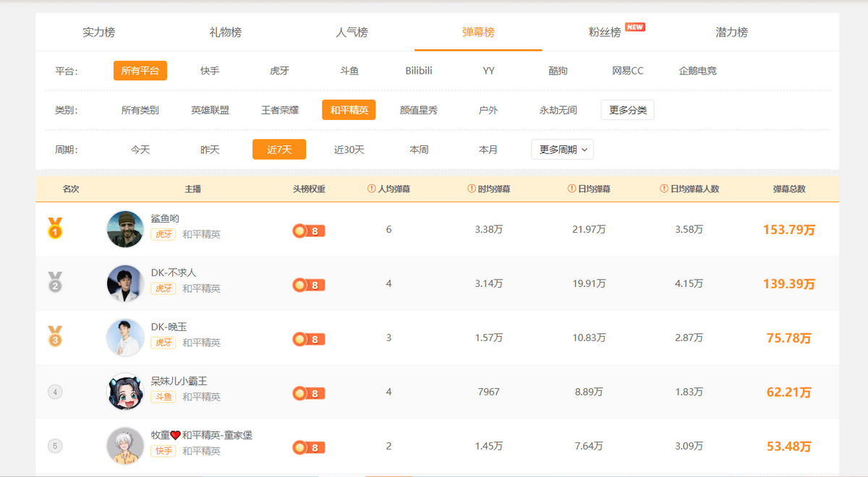The image size is (868, 477).
Task: Open the streamer link 呆妹儿小霸王
Action: click(179, 381)
